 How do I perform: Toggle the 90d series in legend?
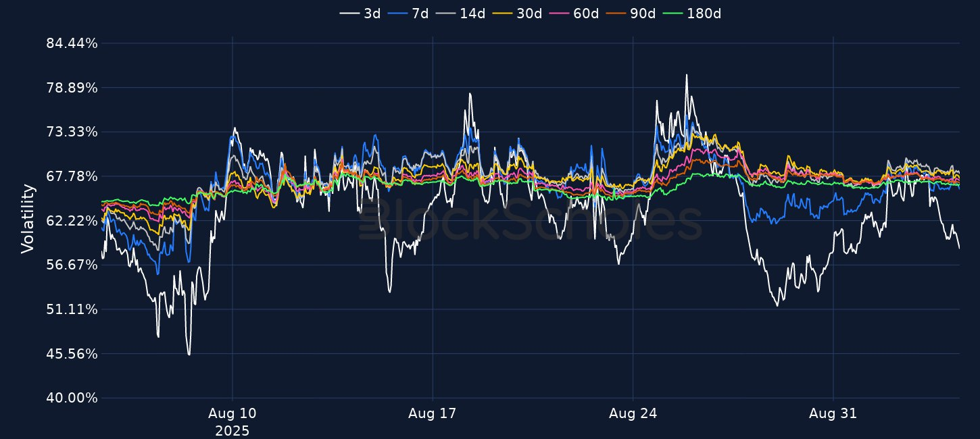631,13
